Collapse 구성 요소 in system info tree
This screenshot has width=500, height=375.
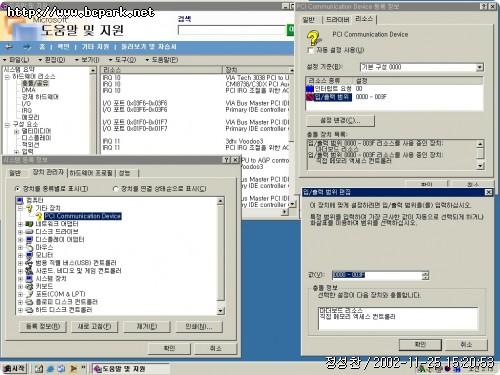click(7, 125)
